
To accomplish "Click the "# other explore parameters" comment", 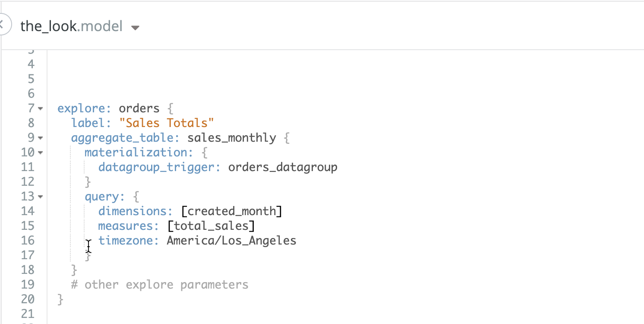I will pyautogui.click(x=160, y=285).
